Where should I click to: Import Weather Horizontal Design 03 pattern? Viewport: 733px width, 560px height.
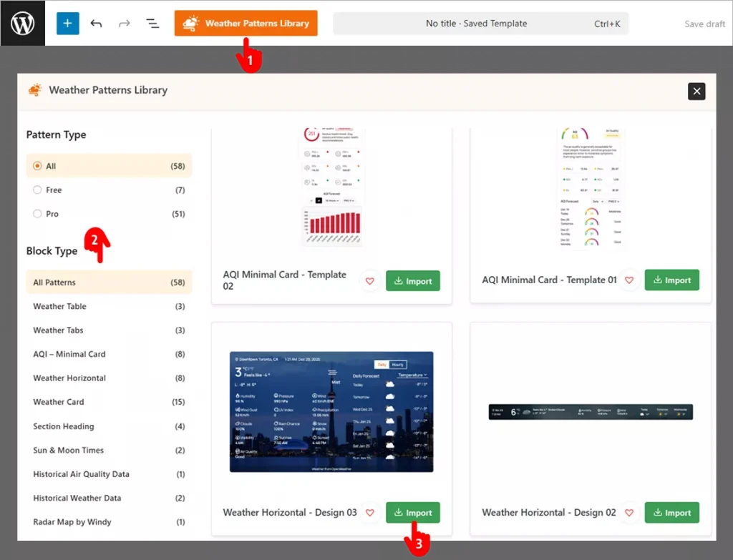coord(413,512)
